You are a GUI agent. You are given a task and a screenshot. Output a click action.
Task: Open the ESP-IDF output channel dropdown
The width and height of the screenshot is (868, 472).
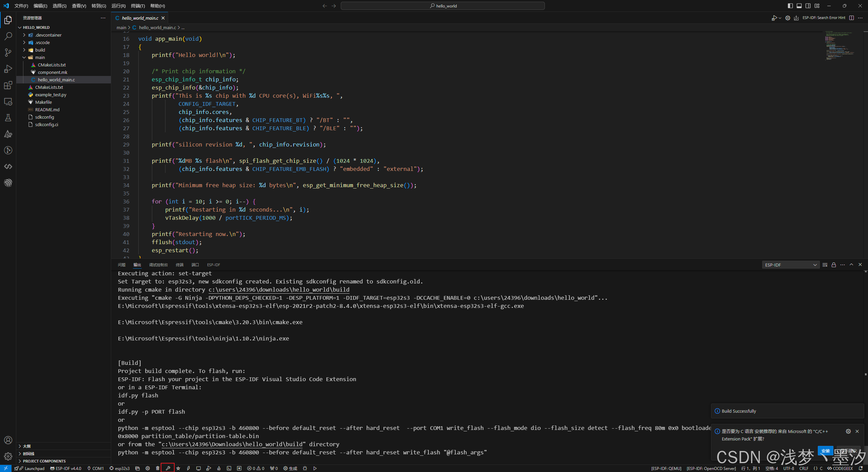(x=790, y=264)
